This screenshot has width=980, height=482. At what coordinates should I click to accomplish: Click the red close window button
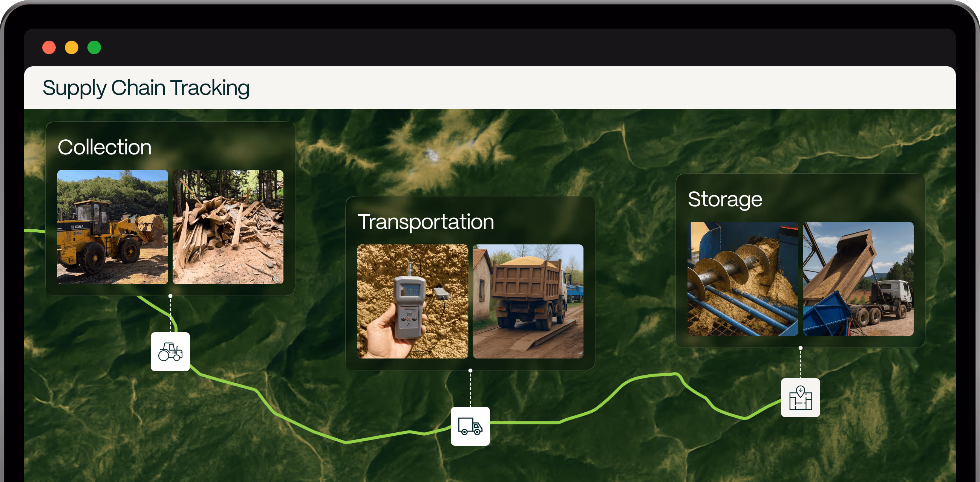pos(49,47)
